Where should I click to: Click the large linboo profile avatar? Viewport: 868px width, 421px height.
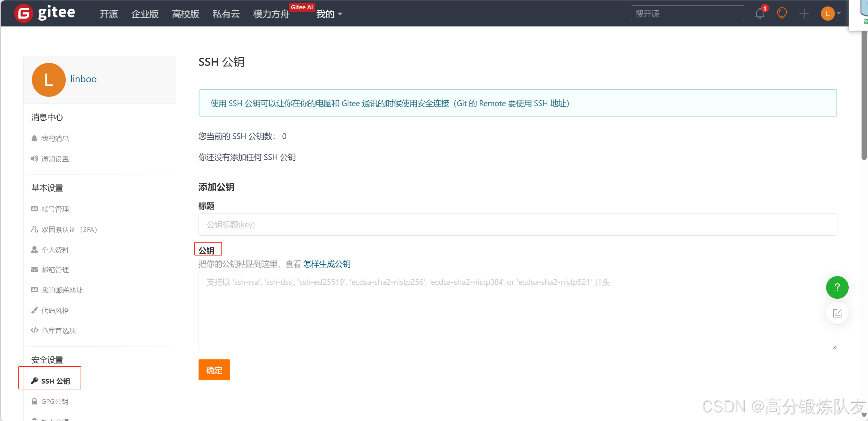pos(49,80)
